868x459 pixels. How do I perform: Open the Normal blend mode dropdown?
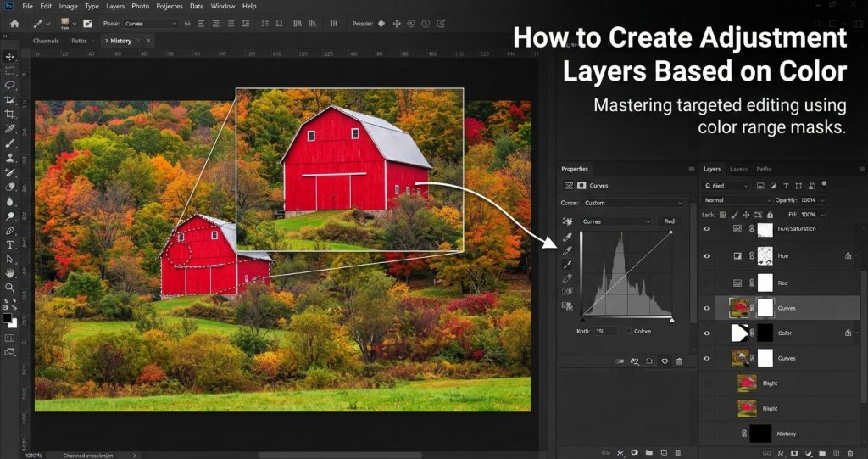(737, 200)
